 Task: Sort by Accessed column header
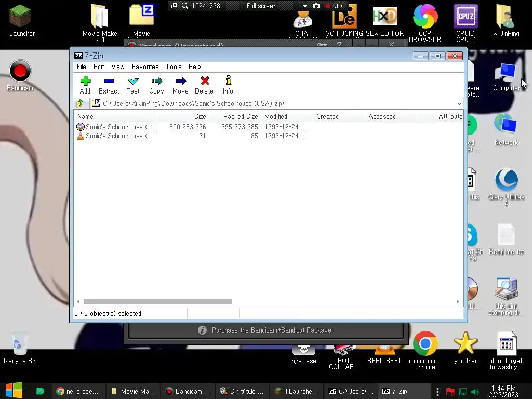click(391, 117)
